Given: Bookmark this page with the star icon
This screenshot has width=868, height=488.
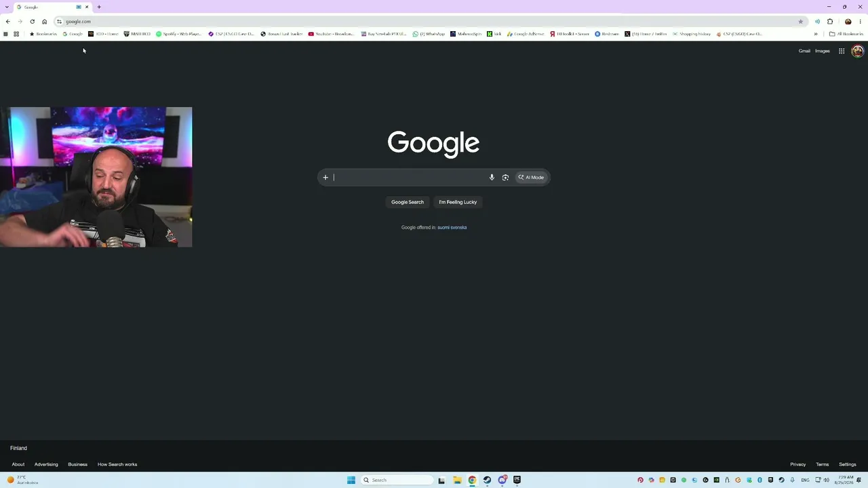Looking at the screenshot, I should click(800, 22).
